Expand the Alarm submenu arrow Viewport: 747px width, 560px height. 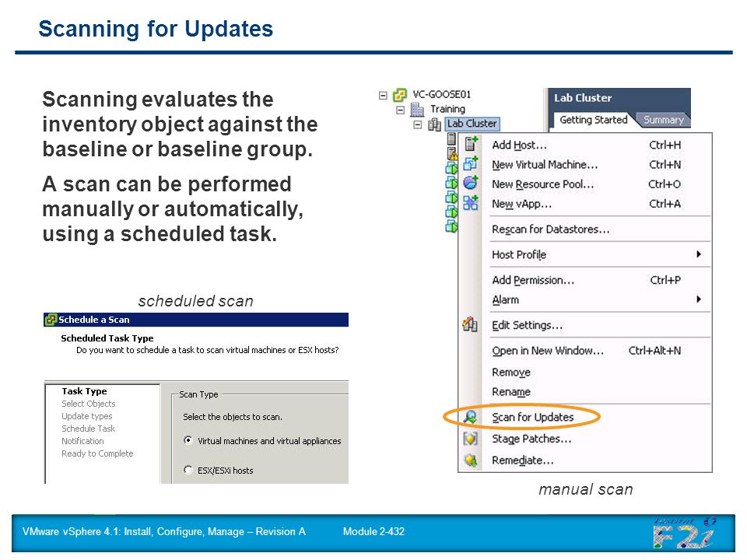click(x=699, y=299)
